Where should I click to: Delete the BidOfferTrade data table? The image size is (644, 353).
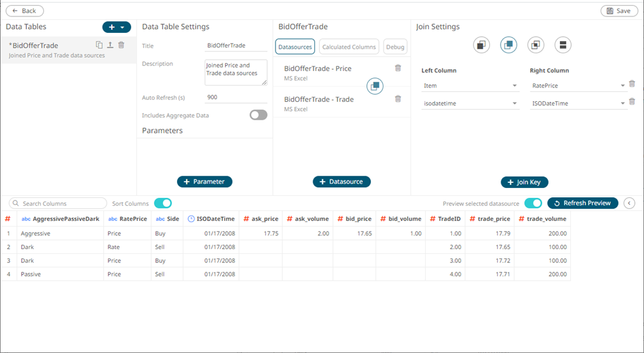click(121, 45)
